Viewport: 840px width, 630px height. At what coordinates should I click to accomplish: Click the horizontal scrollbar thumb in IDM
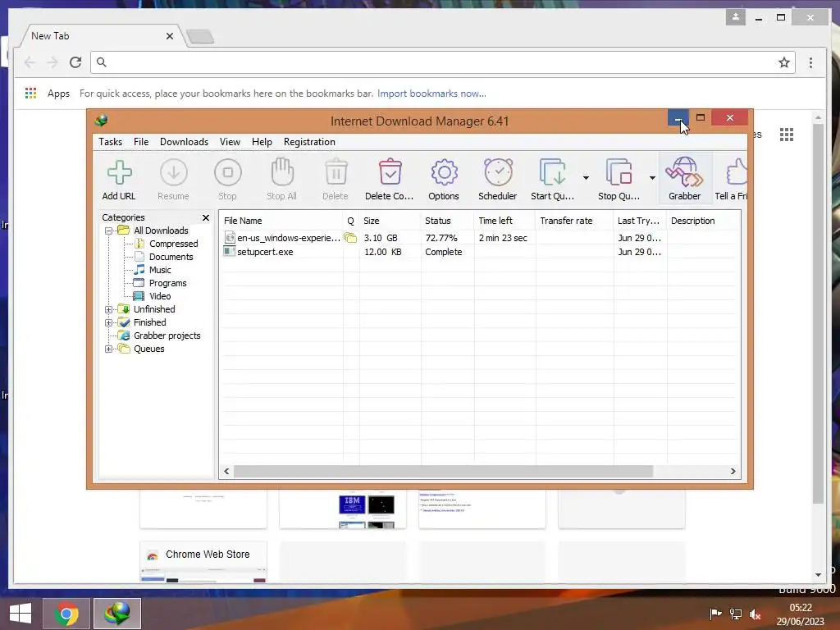click(444, 472)
